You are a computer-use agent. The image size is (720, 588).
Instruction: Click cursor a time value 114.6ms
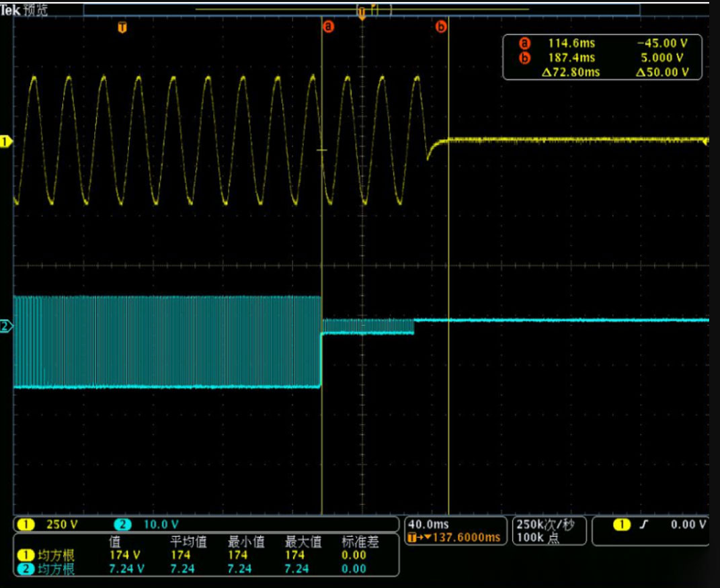coord(571,44)
